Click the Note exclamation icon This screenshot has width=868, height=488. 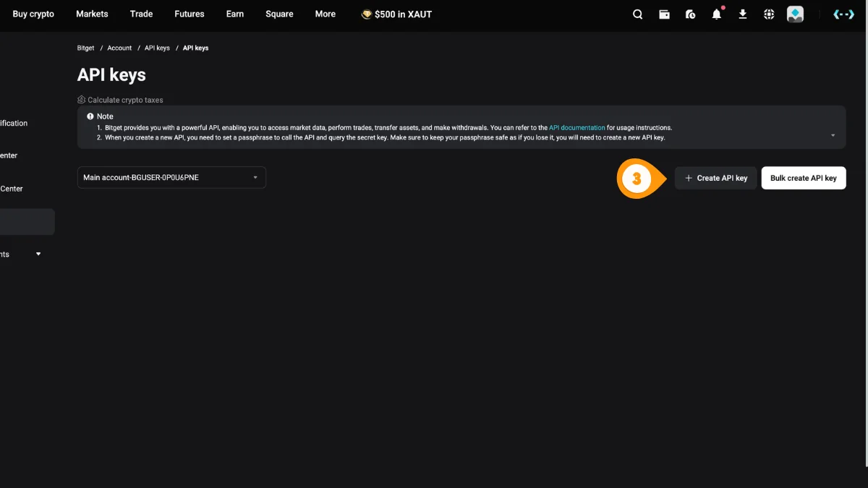(90, 116)
